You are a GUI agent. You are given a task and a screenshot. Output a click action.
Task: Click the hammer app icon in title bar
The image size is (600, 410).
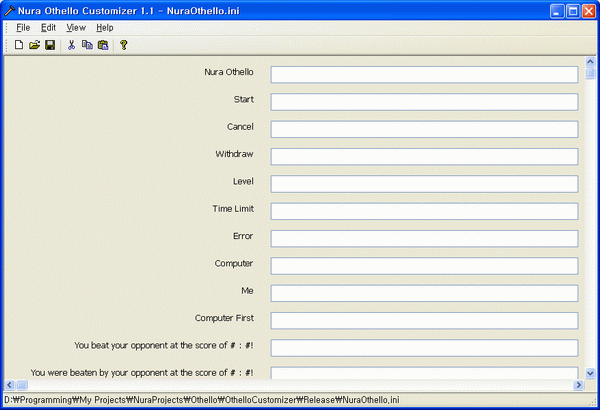pos(9,11)
